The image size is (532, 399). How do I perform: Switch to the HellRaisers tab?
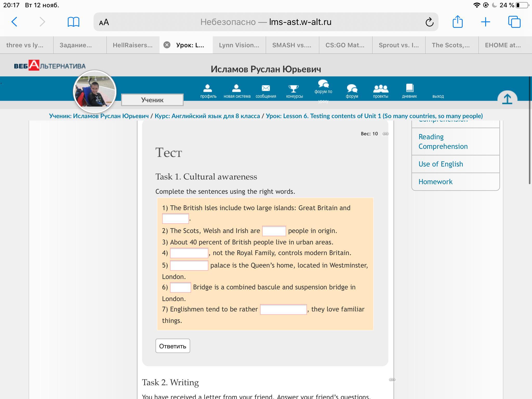click(132, 45)
